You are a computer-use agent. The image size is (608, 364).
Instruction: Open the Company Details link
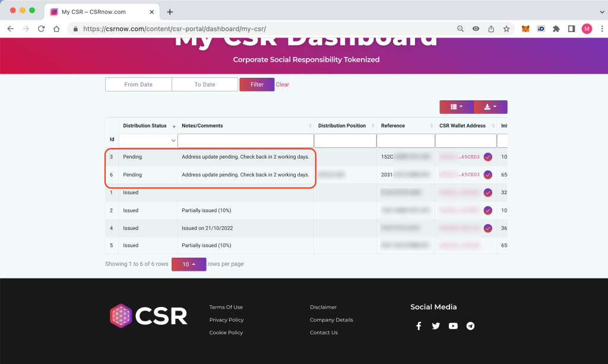click(331, 320)
